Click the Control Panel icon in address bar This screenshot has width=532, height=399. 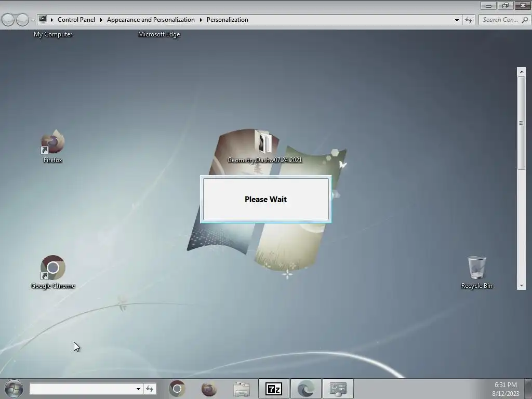43,19
